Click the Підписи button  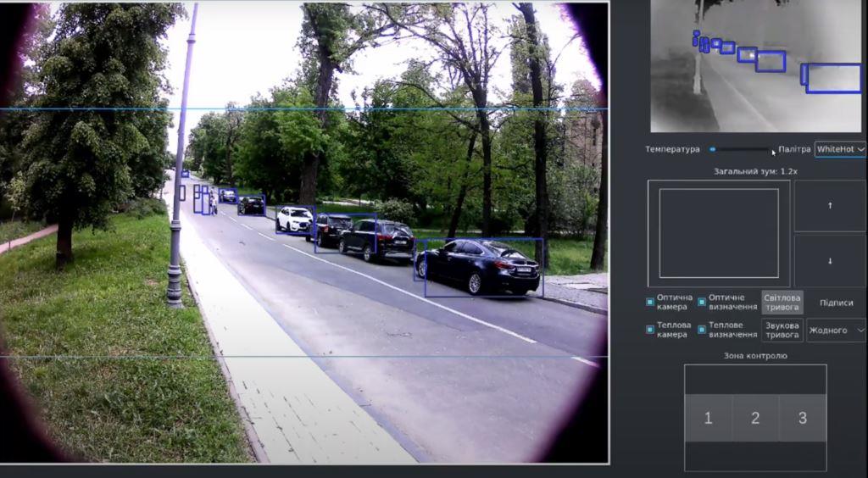click(x=836, y=303)
